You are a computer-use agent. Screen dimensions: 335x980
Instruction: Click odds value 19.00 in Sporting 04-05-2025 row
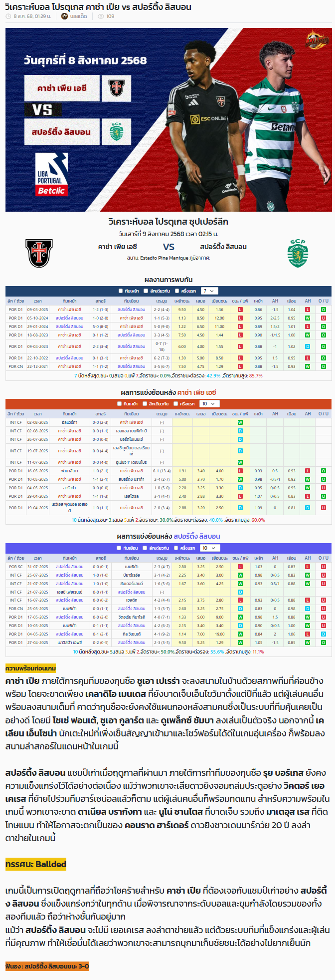click(x=220, y=634)
